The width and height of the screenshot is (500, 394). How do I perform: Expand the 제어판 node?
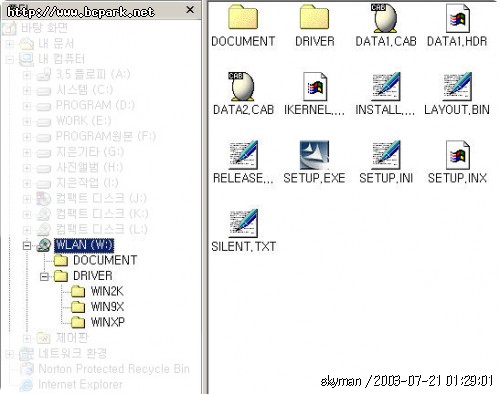(x=27, y=338)
